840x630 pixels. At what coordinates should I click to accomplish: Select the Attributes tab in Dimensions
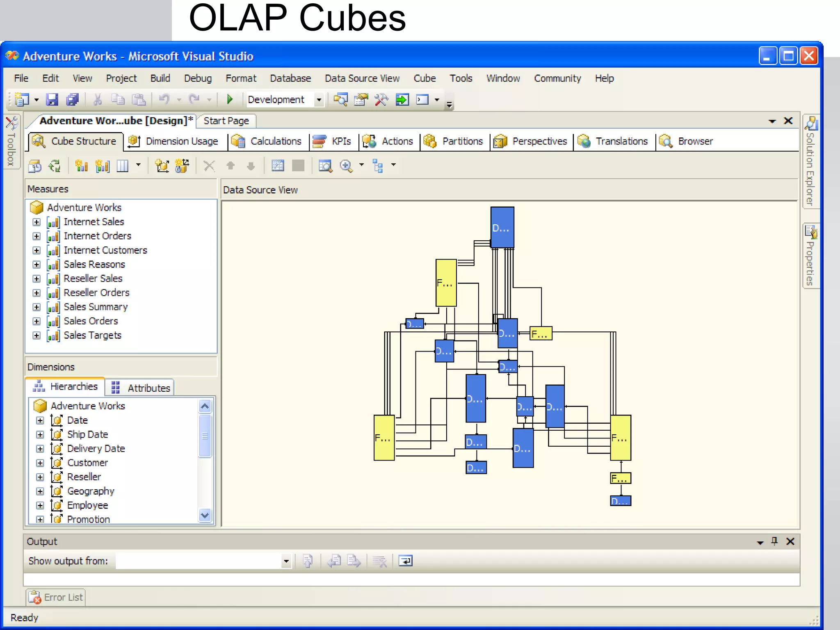[141, 388]
